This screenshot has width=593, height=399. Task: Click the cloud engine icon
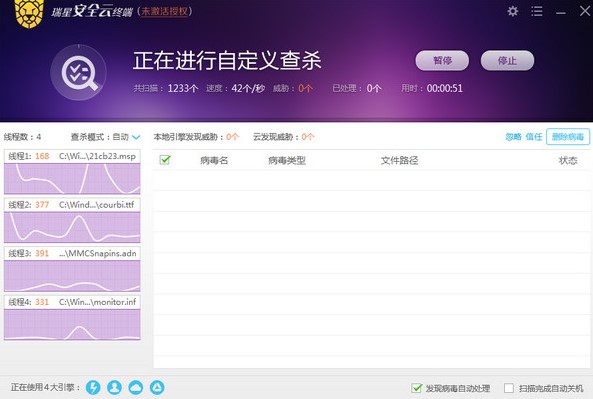pyautogui.click(x=136, y=387)
